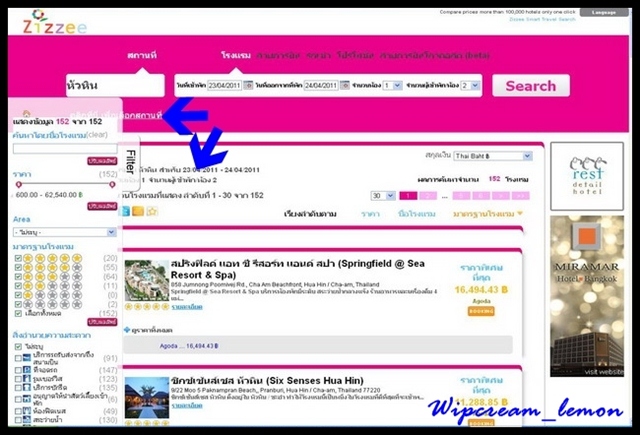This screenshot has width=640, height=435.
Task: Open check-in date calendar picker icon
Action: point(248,85)
